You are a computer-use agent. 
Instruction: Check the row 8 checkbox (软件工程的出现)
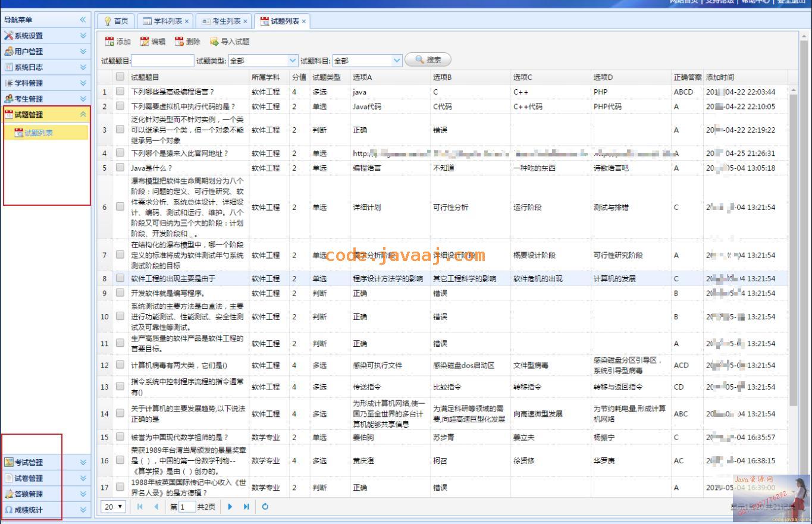(x=120, y=278)
